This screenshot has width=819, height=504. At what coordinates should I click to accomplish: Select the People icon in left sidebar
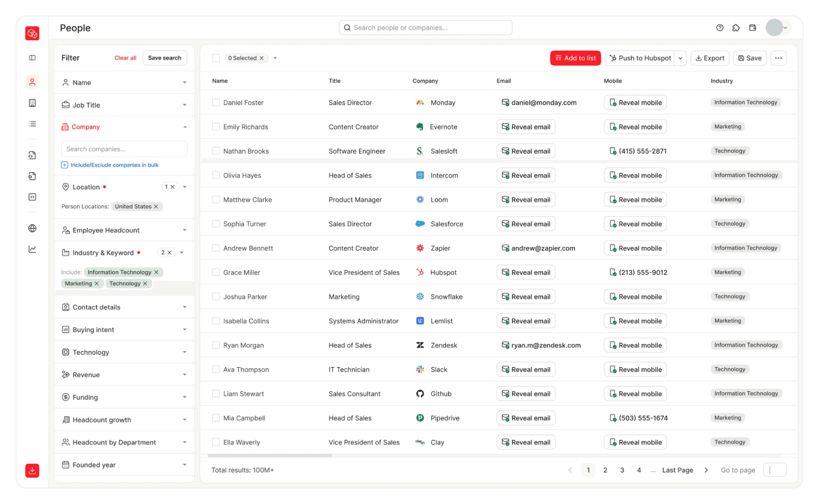tap(32, 82)
